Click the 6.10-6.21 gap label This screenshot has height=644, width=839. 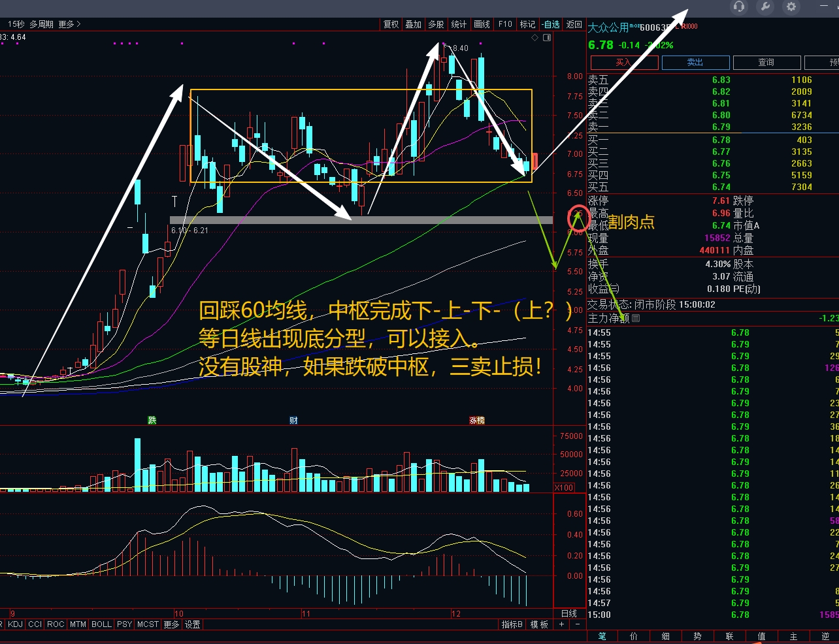[x=189, y=230]
